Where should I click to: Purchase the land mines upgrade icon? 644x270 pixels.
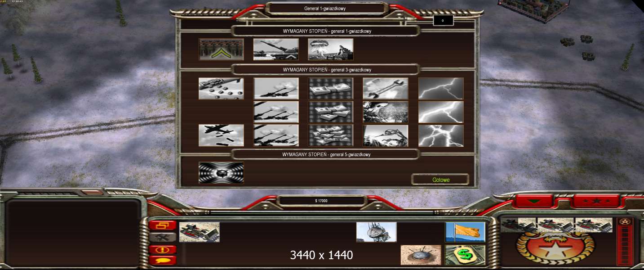click(x=421, y=255)
